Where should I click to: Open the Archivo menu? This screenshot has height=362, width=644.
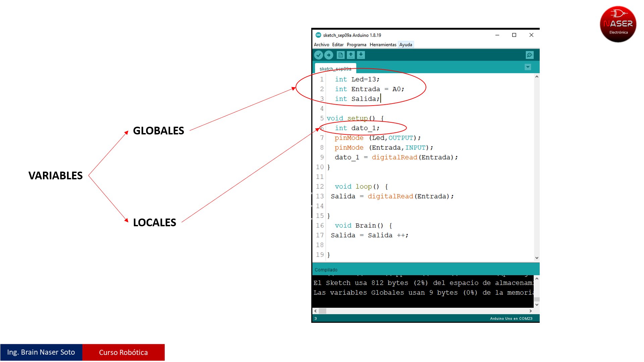pos(321,45)
